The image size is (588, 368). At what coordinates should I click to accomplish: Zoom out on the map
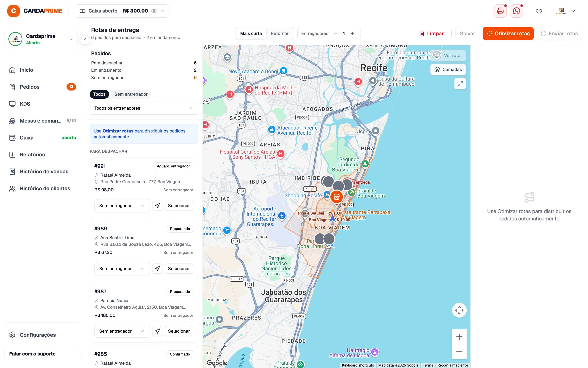tap(459, 352)
